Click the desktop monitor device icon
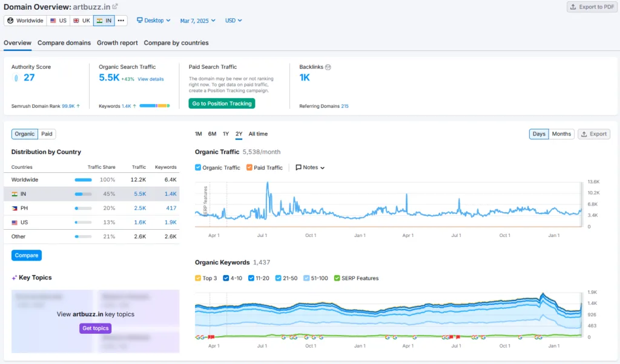Screen dimensions: 620x364 pyautogui.click(x=140, y=20)
